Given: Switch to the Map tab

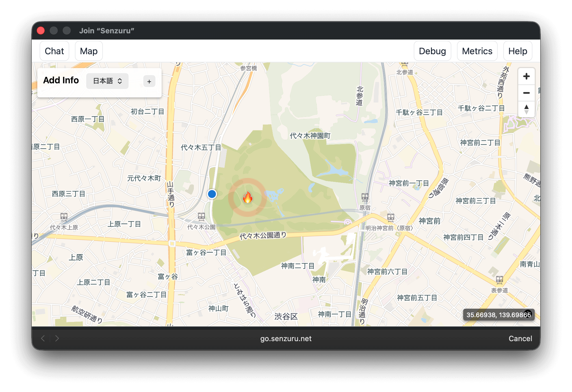Looking at the screenshot, I should click(89, 51).
